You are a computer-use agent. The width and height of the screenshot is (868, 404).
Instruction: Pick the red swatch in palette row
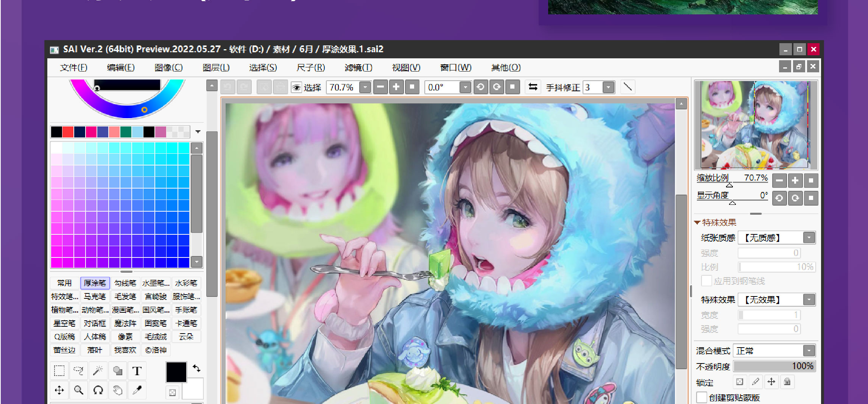(x=68, y=132)
